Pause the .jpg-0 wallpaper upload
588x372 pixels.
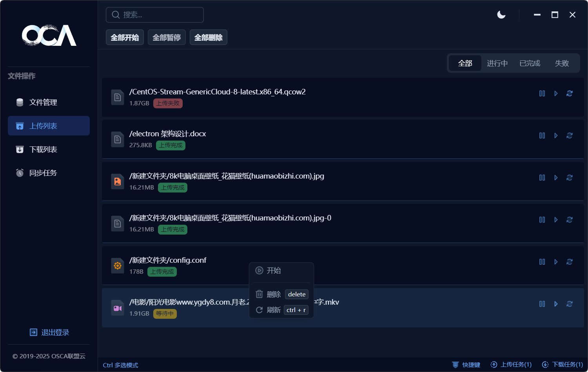[542, 220]
